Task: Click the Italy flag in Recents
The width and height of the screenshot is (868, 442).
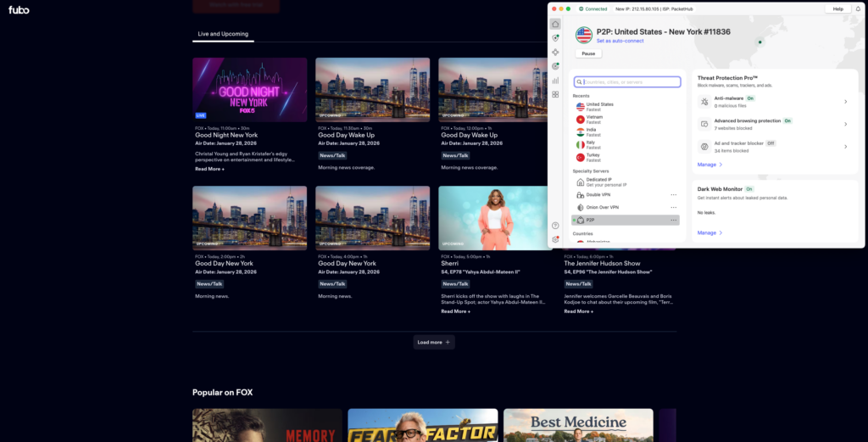Action: point(580,144)
